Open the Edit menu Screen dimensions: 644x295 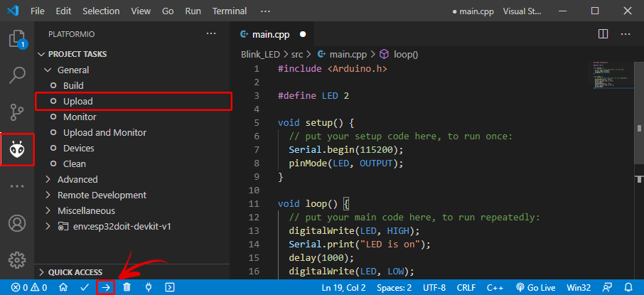click(x=63, y=11)
